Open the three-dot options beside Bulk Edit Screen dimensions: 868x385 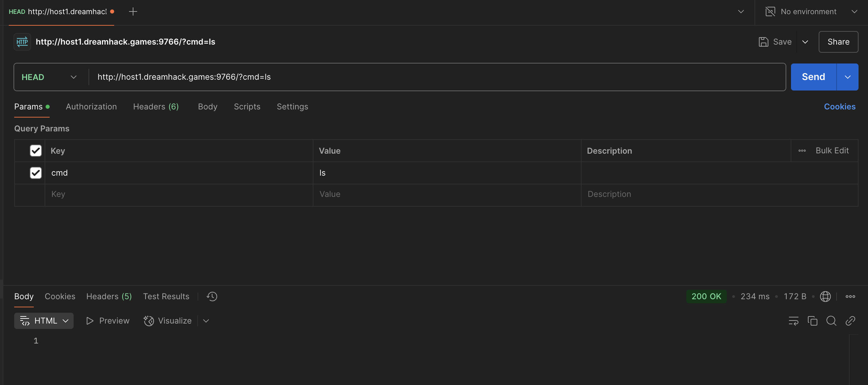(x=802, y=151)
